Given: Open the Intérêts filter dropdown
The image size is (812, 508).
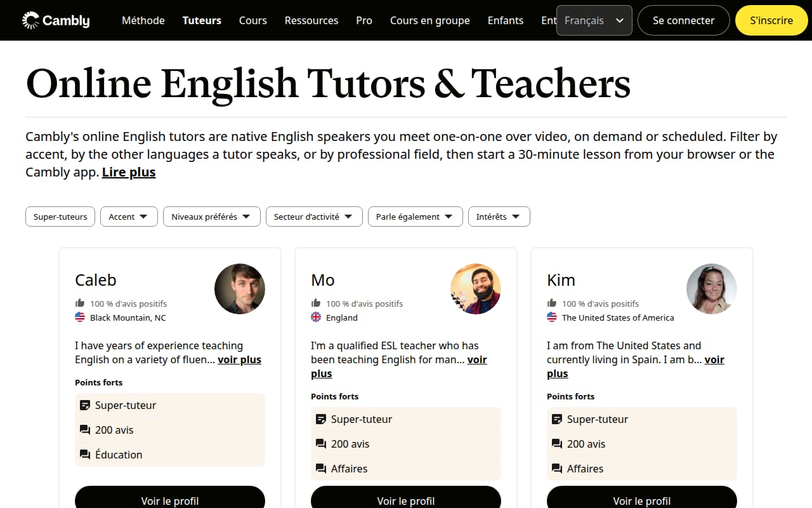Looking at the screenshot, I should [499, 217].
